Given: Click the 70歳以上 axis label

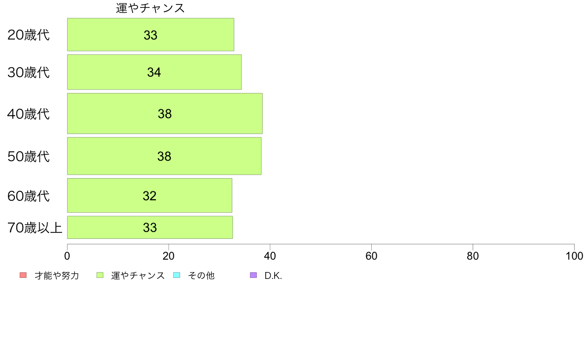Looking at the screenshot, I should 35,227.
